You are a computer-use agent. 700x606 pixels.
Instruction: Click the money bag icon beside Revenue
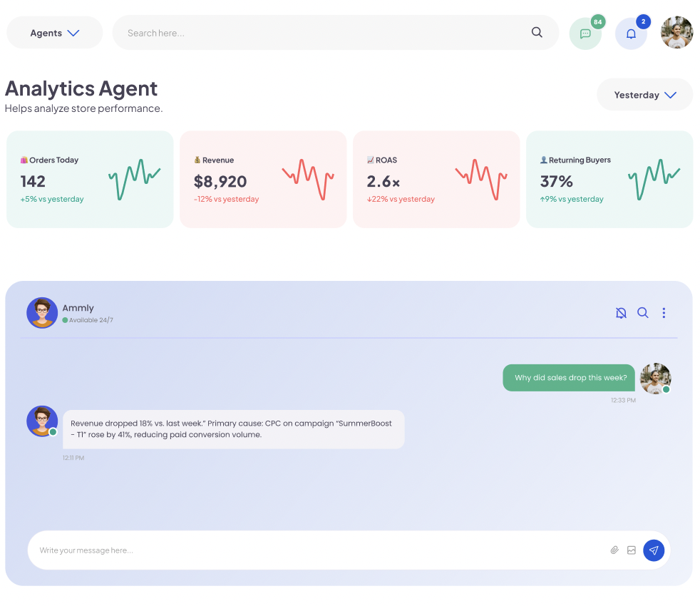197,160
